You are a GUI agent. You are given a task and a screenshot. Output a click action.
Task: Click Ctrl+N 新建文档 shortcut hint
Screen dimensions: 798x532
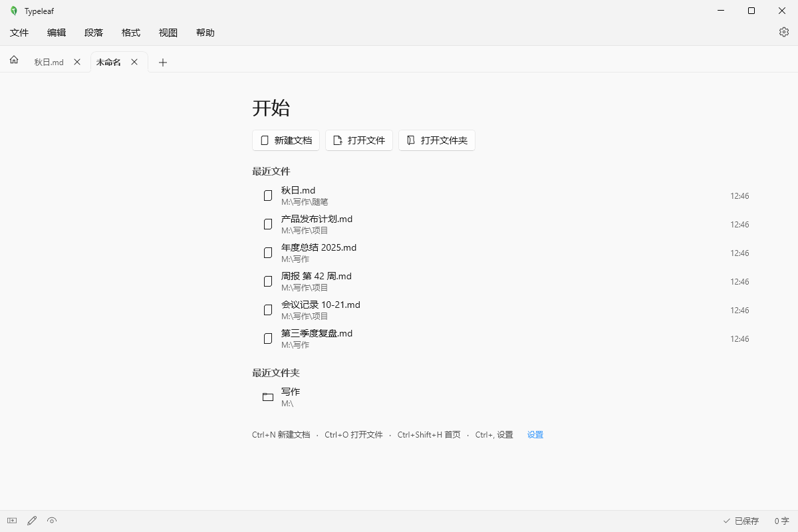click(281, 435)
